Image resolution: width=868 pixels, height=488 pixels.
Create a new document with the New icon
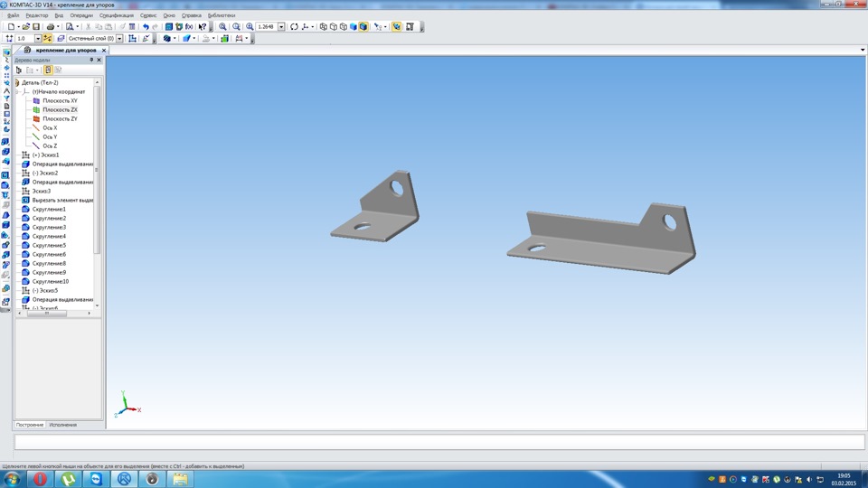click(x=11, y=26)
